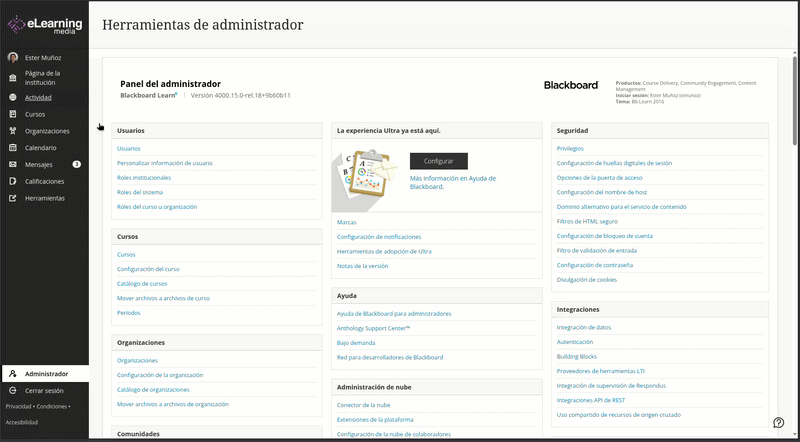800x442 pixels.
Task: Open Divulgación de cookies link
Action: [x=587, y=280]
